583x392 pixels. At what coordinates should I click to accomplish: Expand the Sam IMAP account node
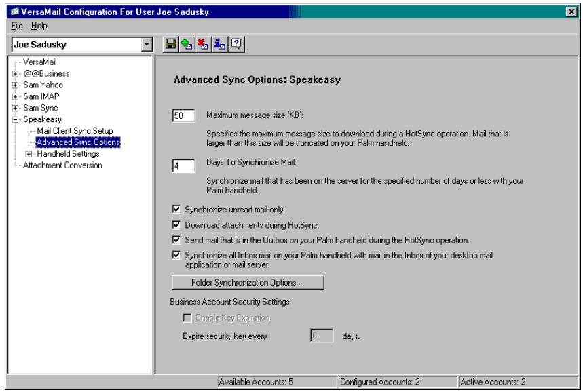[15, 96]
